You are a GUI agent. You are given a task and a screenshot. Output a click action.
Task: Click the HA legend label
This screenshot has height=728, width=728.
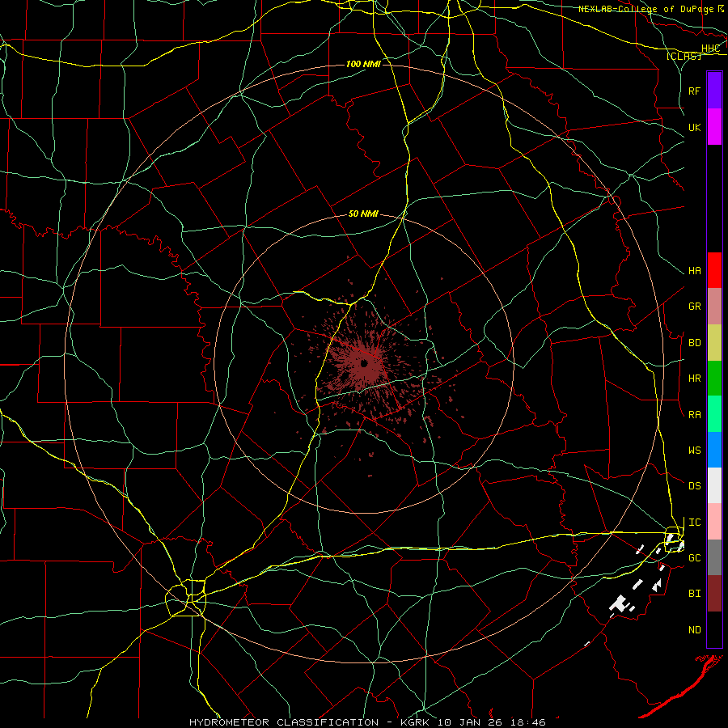(694, 271)
